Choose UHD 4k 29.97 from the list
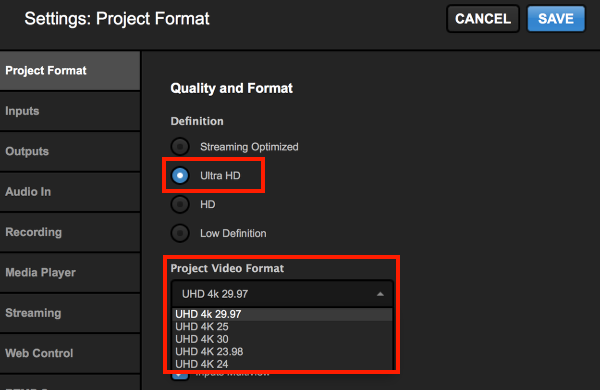600x390 pixels. point(282,314)
